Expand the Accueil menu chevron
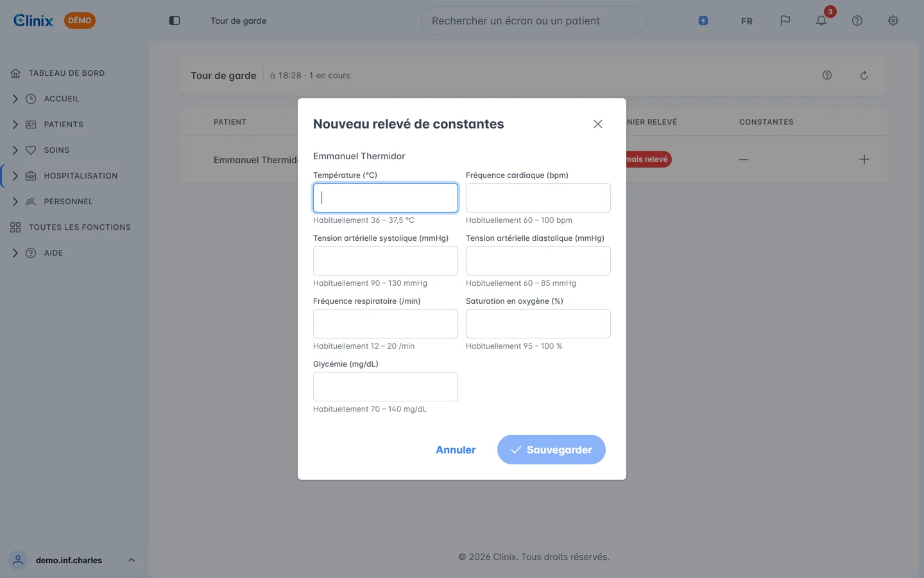Image resolution: width=924 pixels, height=578 pixels. click(x=15, y=99)
